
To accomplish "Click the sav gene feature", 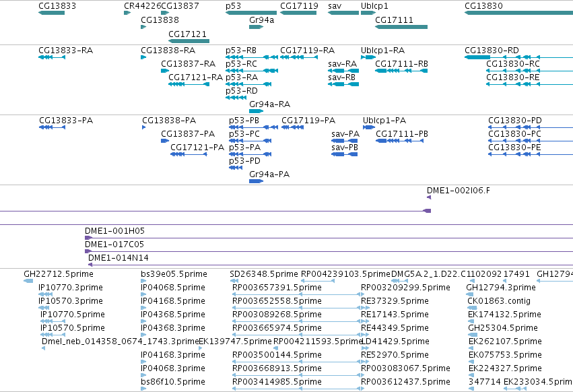I will pos(343,13).
